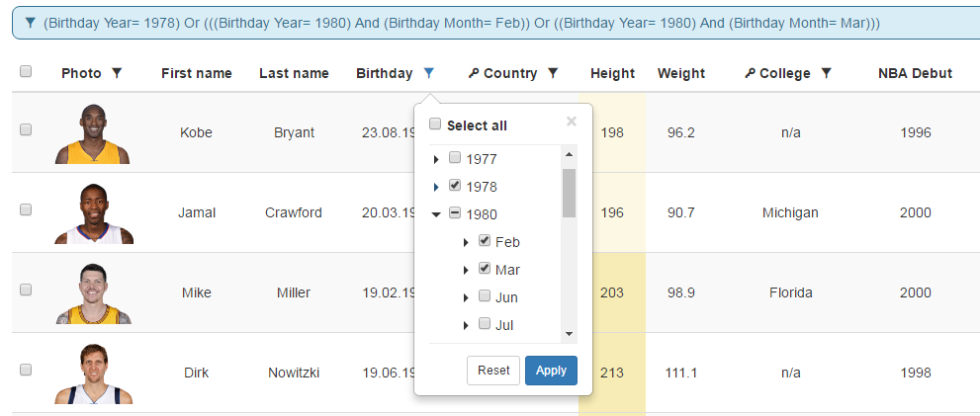
Task: Select the Kobe Bryant row checkbox
Action: (x=26, y=129)
